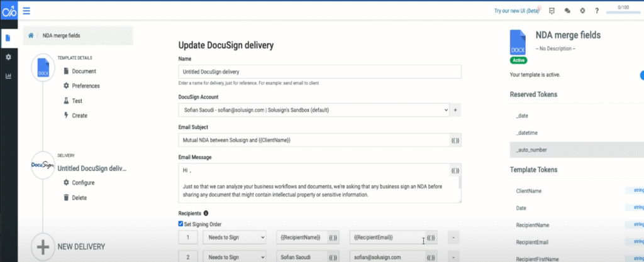Image resolution: width=644 pixels, height=262 pixels.
Task: Open the gear settings in the dark sidebar
Action: coord(8,57)
